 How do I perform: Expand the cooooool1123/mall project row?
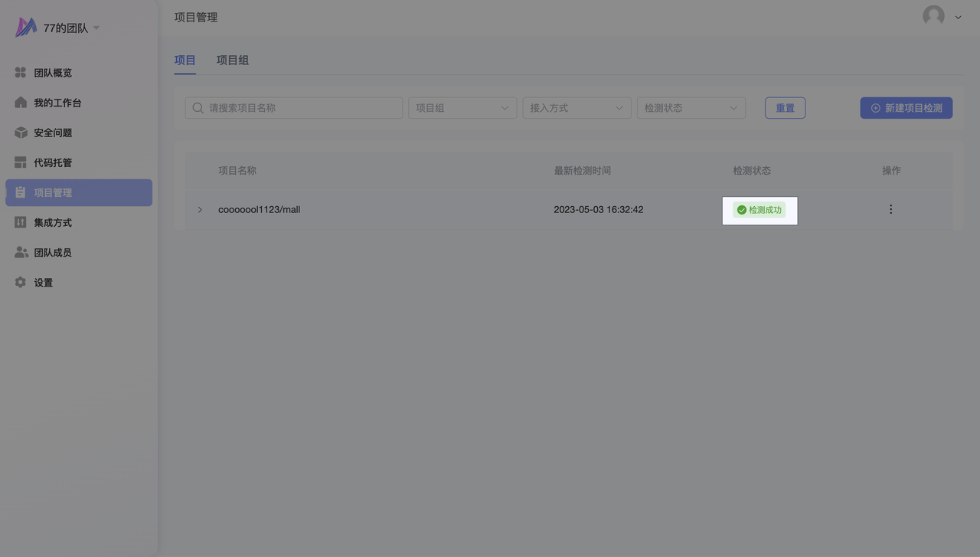pyautogui.click(x=200, y=210)
